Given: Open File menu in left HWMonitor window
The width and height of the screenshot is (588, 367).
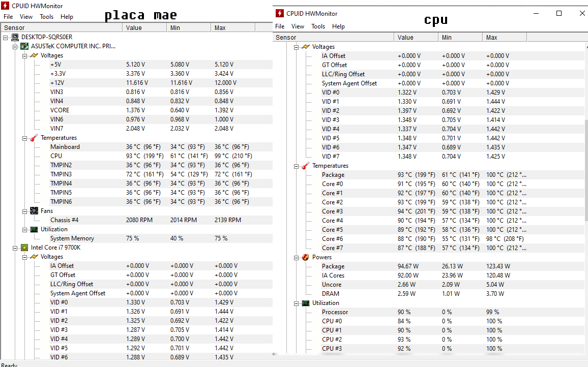Looking at the screenshot, I should coord(8,16).
